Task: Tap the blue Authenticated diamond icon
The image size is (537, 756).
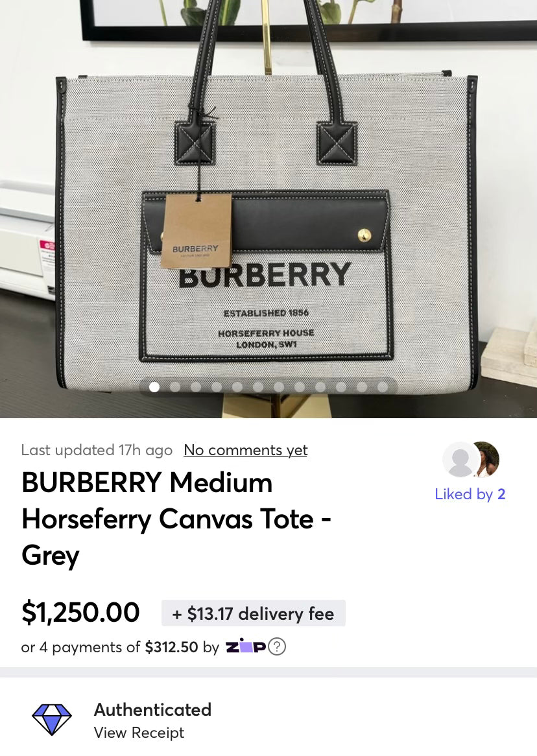Action: point(52,719)
